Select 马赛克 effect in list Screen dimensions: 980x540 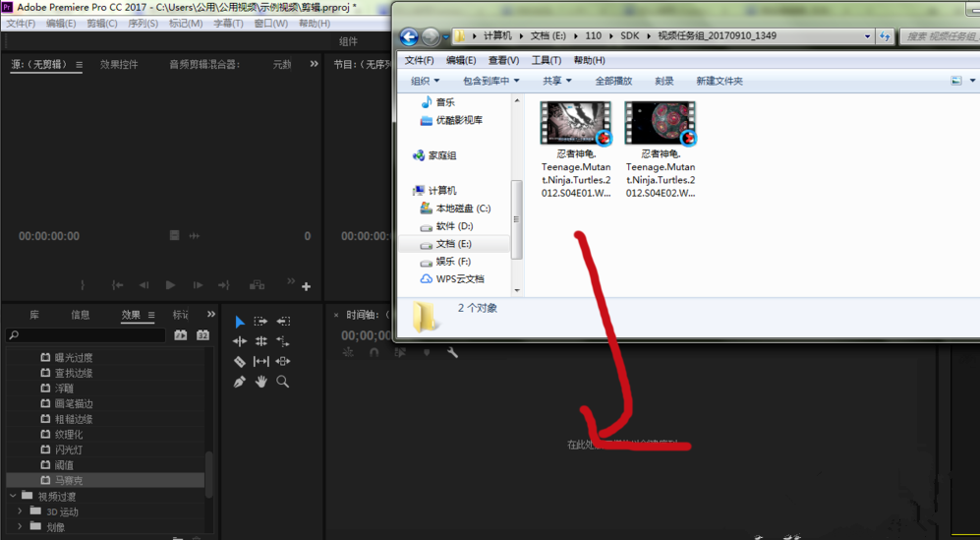coord(105,481)
